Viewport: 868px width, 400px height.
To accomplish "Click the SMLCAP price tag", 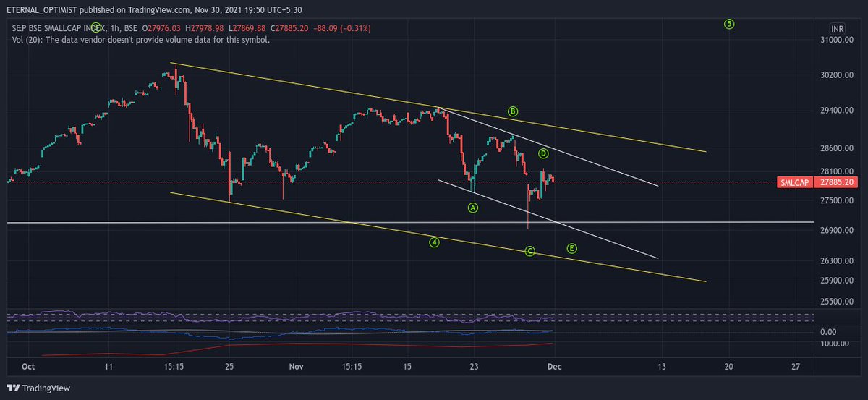I will 795,182.
